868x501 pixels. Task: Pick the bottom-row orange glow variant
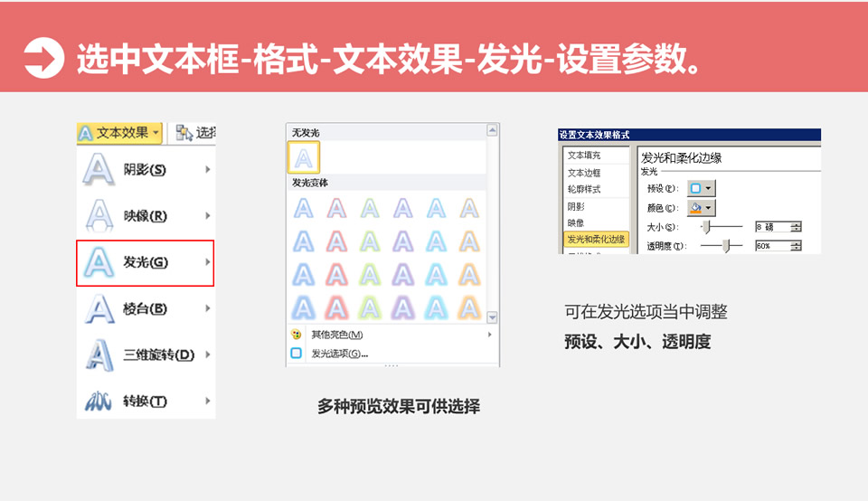[x=468, y=307]
